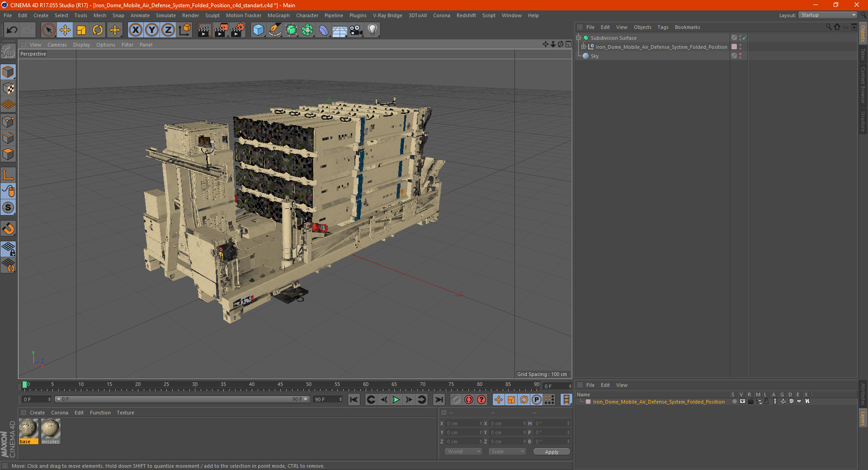
Task: Toggle Sky object visibility dots
Action: coord(740,56)
